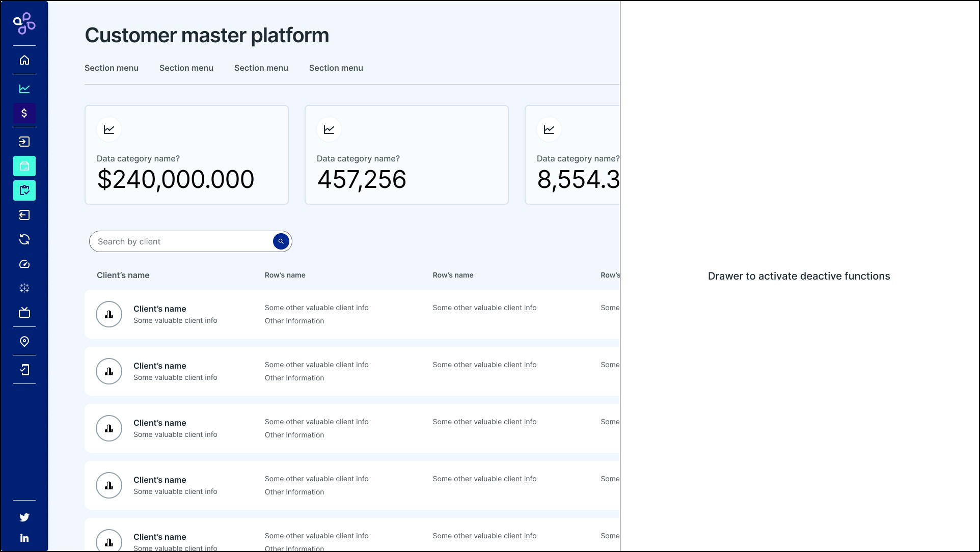Click the avatar in first client row
Screen dimensions: 980x552
[109, 314]
